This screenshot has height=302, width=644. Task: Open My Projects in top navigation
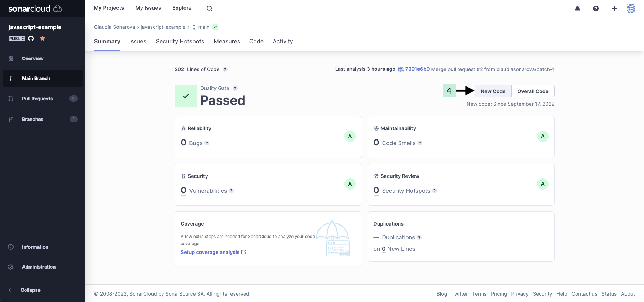point(109,8)
